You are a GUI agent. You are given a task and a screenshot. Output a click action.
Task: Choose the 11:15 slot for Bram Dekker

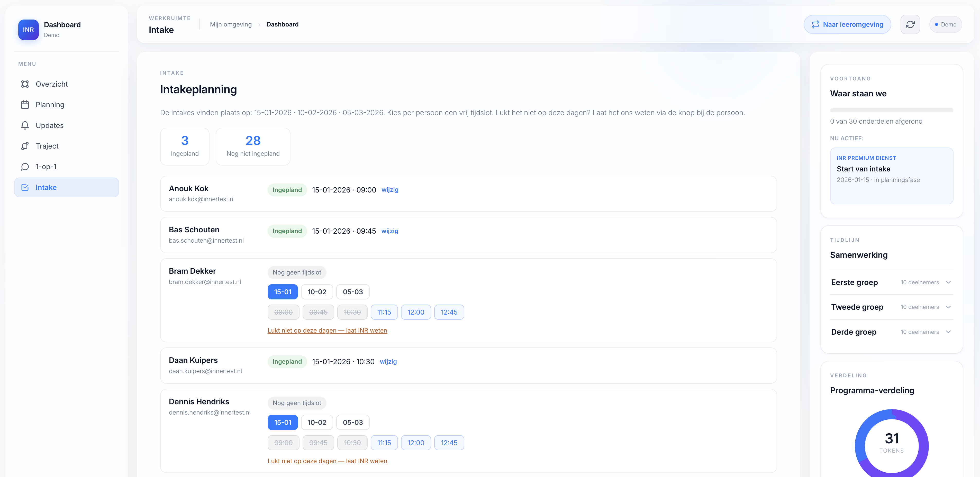point(384,312)
